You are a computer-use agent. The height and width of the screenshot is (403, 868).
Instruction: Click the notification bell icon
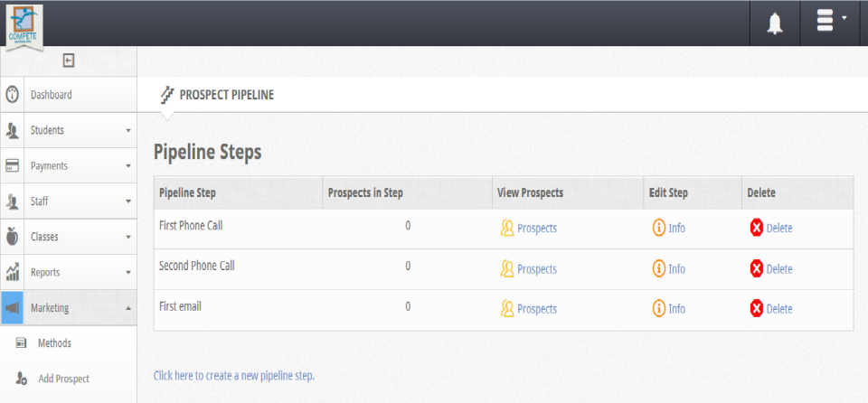click(x=775, y=23)
